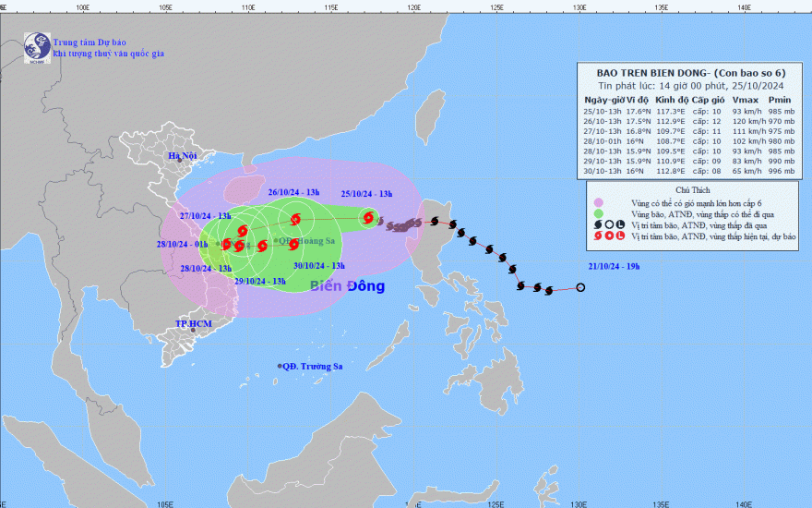
Task: Select the forecast storm icon below 26/10/24 - 13h
Action: pyautogui.click(x=295, y=220)
